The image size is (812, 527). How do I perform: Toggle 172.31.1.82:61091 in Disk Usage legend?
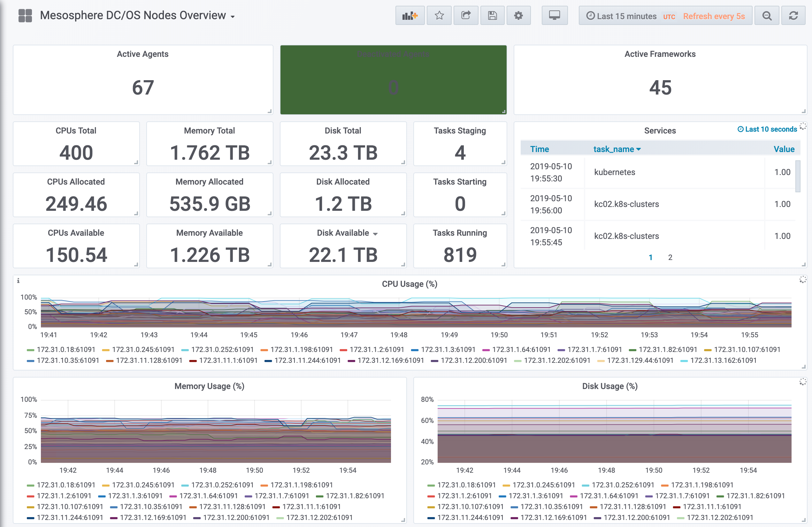click(x=755, y=496)
